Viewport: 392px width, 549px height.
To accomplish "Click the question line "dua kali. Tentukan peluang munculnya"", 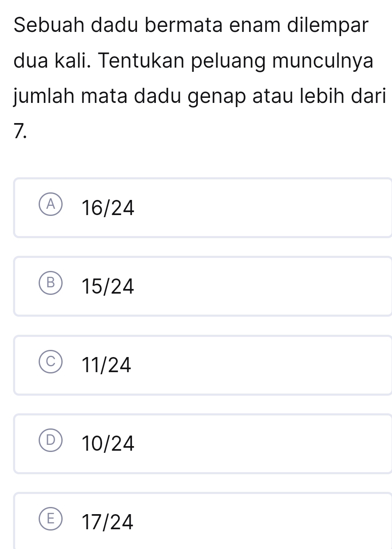I will point(193,62).
